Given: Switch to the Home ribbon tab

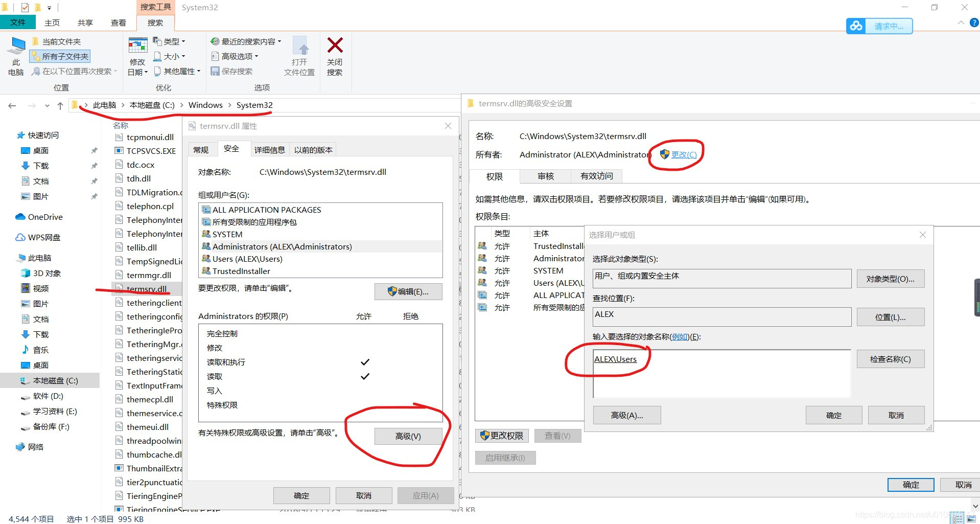Looking at the screenshot, I should [52, 22].
